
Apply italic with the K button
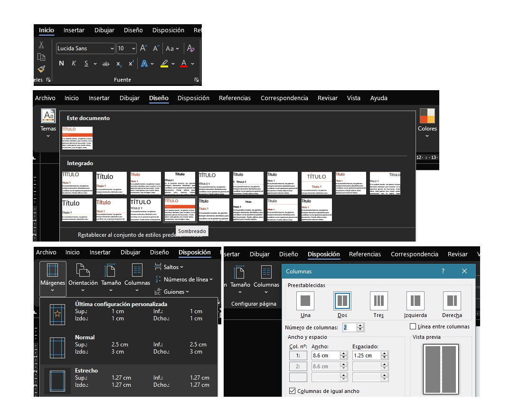click(x=74, y=63)
